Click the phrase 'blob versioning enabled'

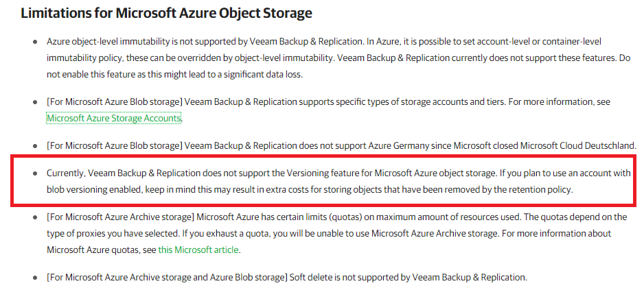103,191
